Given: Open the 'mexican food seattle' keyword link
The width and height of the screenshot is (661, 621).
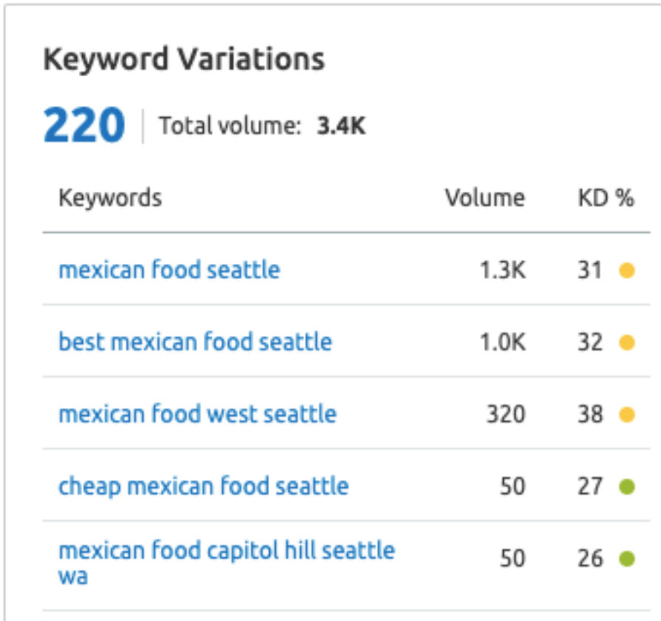Looking at the screenshot, I should (169, 270).
